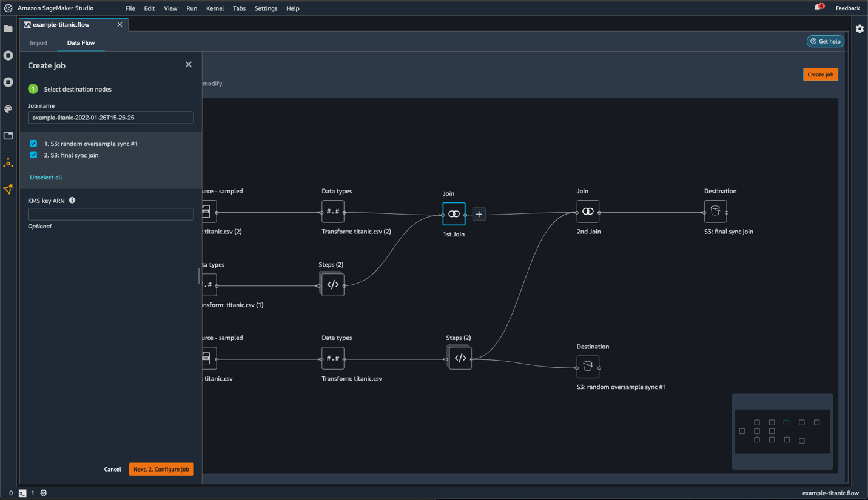This screenshot has width=868, height=500.
Task: Open the Settings menu
Action: click(266, 8)
